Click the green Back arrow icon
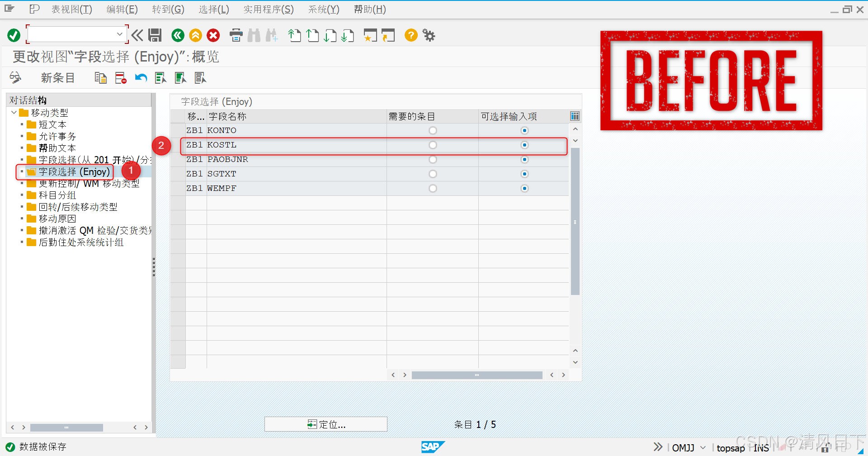Image resolution: width=868 pixels, height=456 pixels. 178,35
